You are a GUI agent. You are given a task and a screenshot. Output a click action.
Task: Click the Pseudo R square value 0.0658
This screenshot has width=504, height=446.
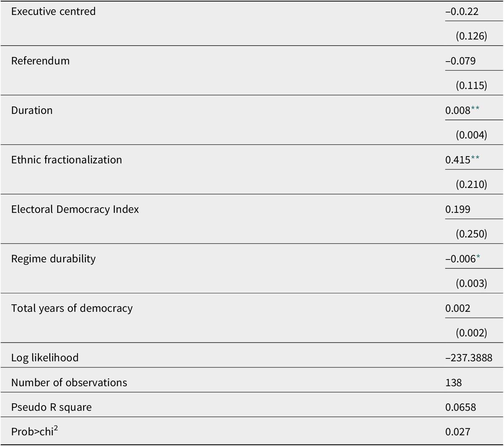[x=461, y=407]
